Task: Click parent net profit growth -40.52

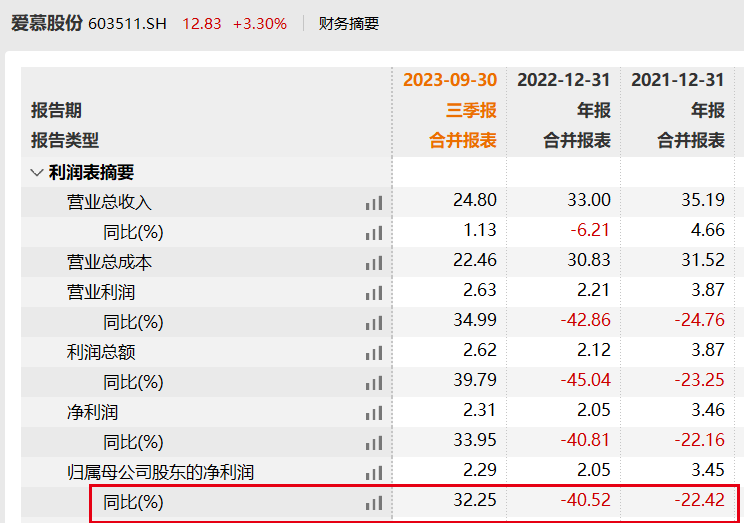Action: pos(586,500)
